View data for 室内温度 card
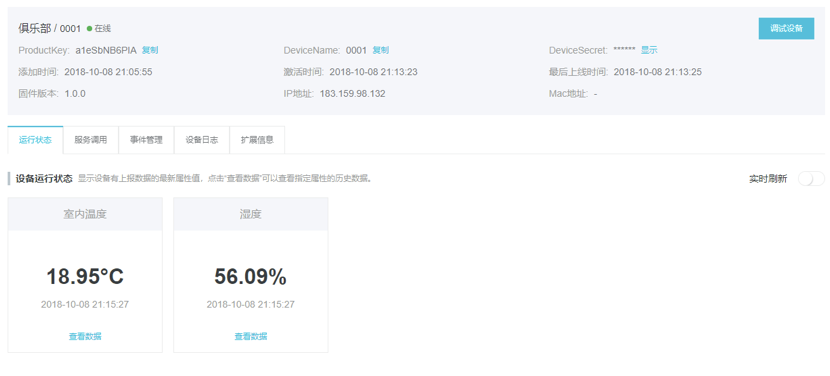Image resolution: width=830 pixels, height=376 pixels. click(85, 336)
